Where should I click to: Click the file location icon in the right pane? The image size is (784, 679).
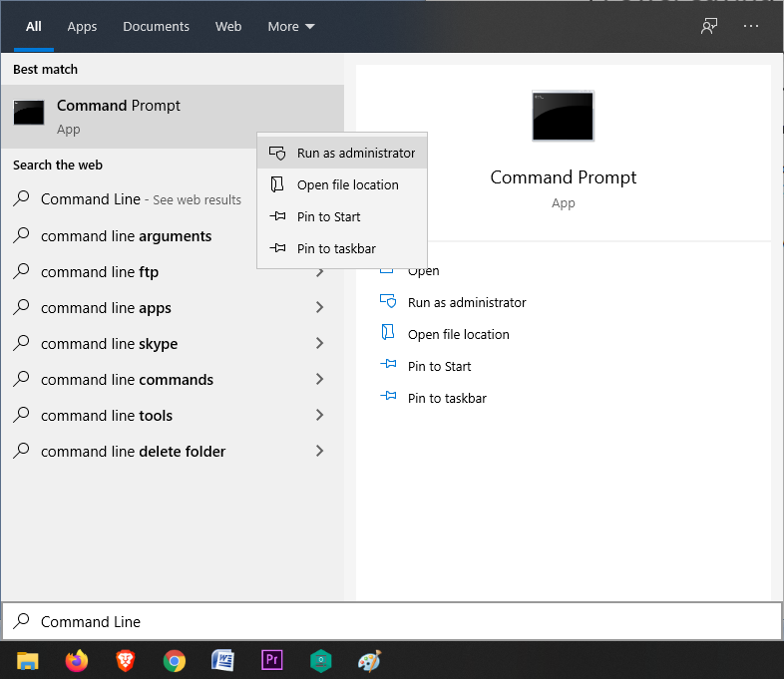(388, 332)
